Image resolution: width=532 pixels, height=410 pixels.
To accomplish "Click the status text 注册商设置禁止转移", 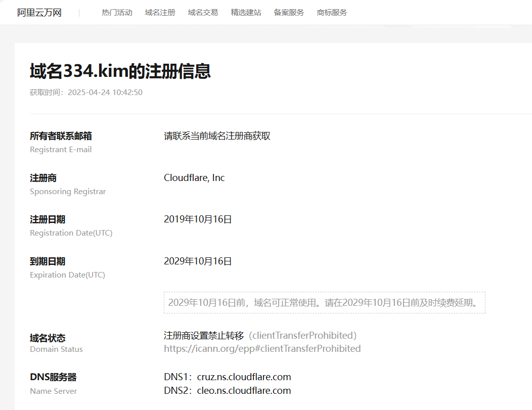I will click(x=204, y=335).
